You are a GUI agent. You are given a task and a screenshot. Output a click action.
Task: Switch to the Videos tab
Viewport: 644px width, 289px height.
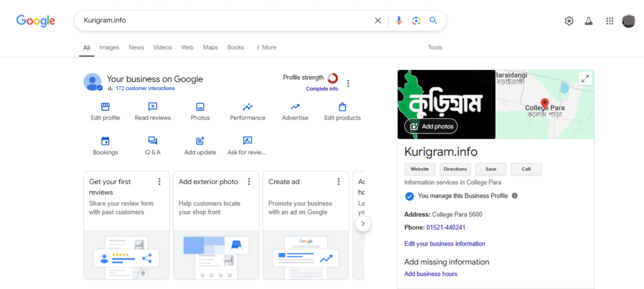point(163,47)
